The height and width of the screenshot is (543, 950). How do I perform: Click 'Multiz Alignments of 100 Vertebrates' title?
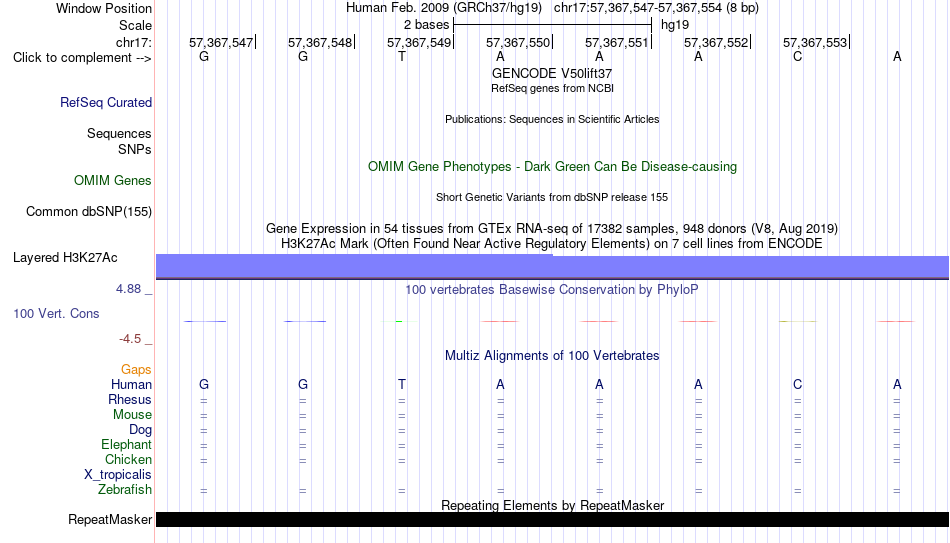[552, 356]
